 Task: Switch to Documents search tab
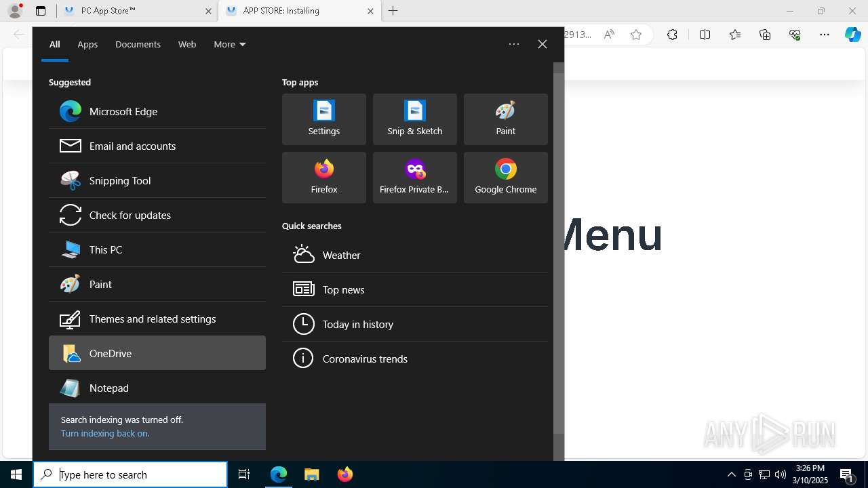coord(138,44)
